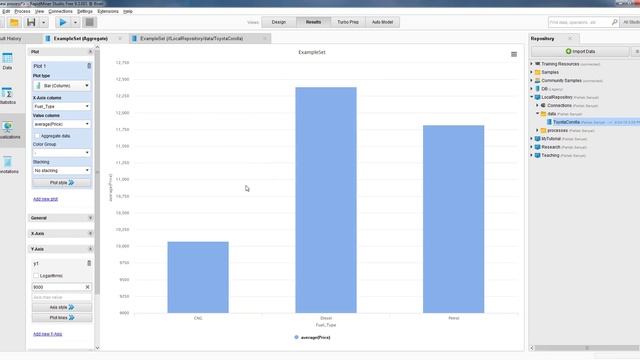
Task: Run the process with the Play button
Action: click(62, 22)
